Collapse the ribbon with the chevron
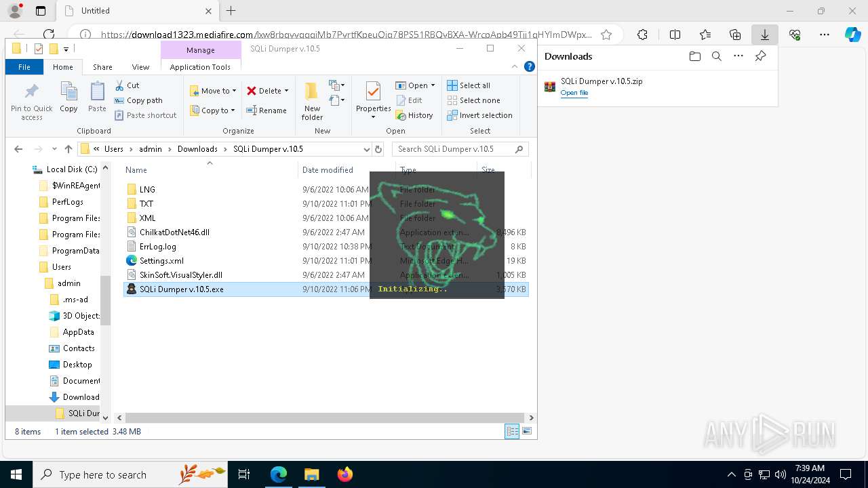The width and height of the screenshot is (868, 488). coord(516,66)
